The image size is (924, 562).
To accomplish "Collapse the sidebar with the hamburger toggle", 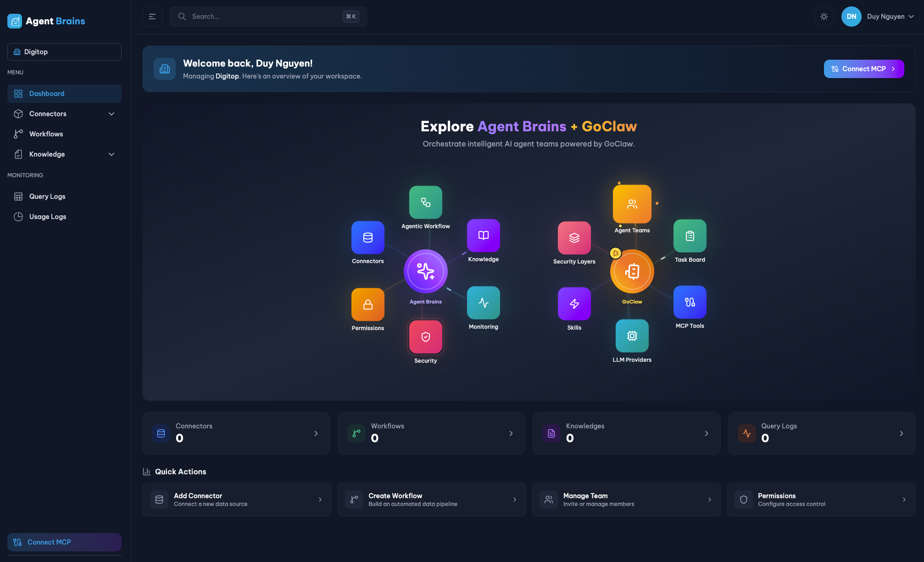I will pos(152,16).
